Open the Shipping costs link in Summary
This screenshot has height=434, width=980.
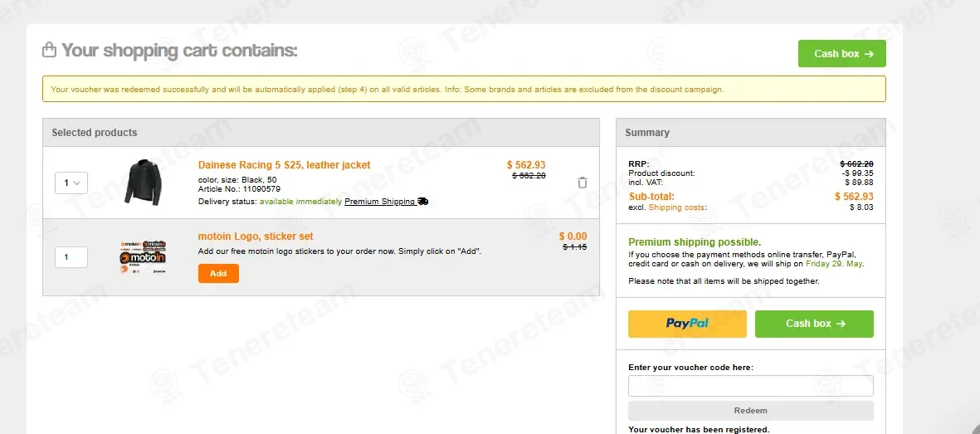pyautogui.click(x=677, y=207)
